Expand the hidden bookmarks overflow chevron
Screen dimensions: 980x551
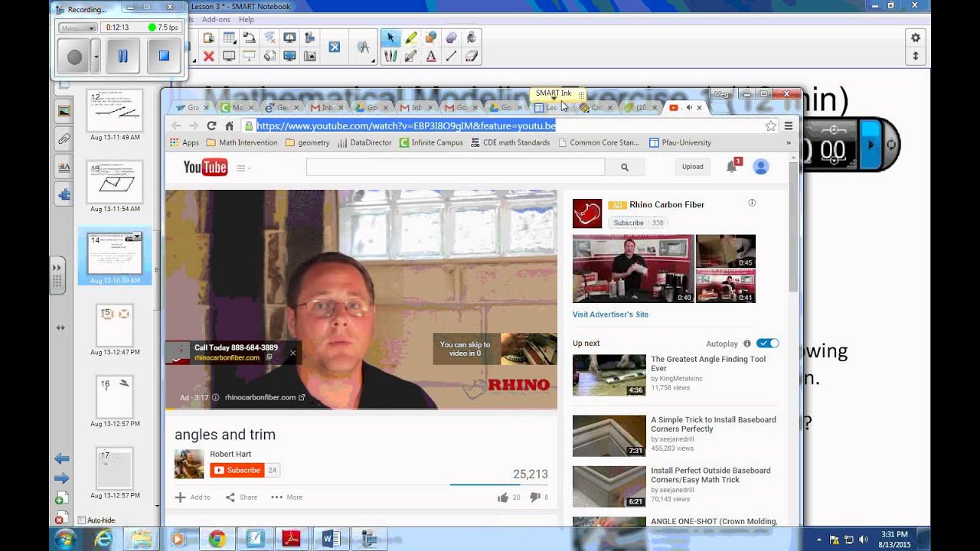788,142
